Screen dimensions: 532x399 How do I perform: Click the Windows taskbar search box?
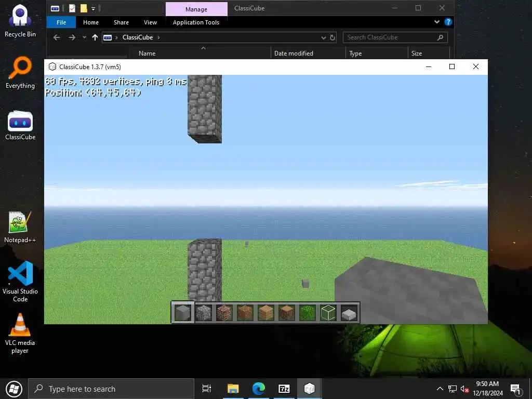tap(111, 389)
